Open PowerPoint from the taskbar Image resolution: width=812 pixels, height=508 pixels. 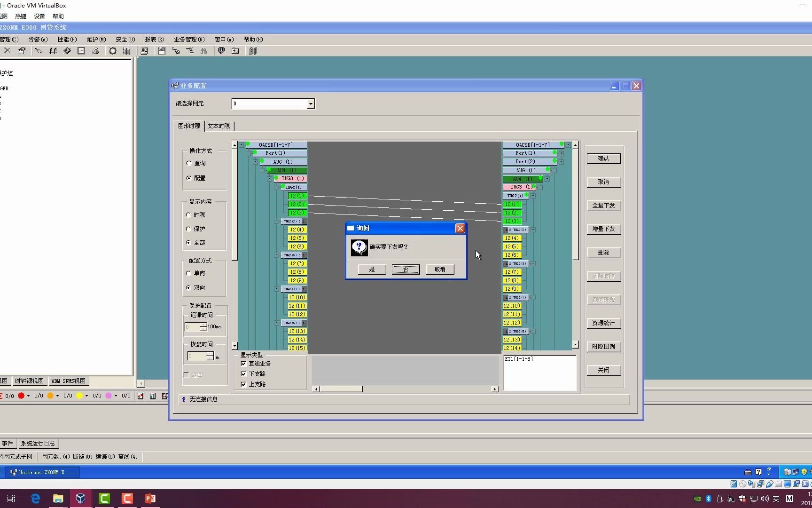(150, 499)
